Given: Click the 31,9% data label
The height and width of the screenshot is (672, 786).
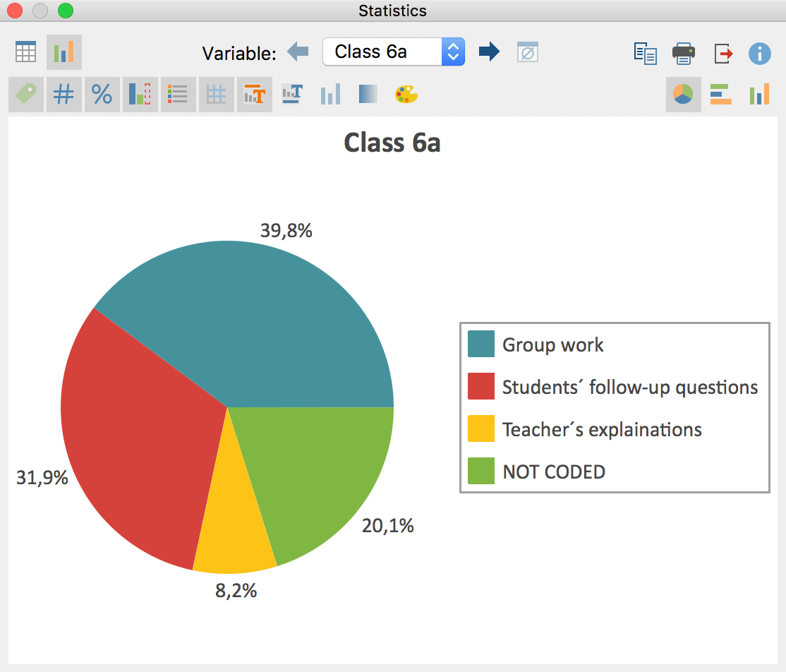Looking at the screenshot, I should (42, 477).
